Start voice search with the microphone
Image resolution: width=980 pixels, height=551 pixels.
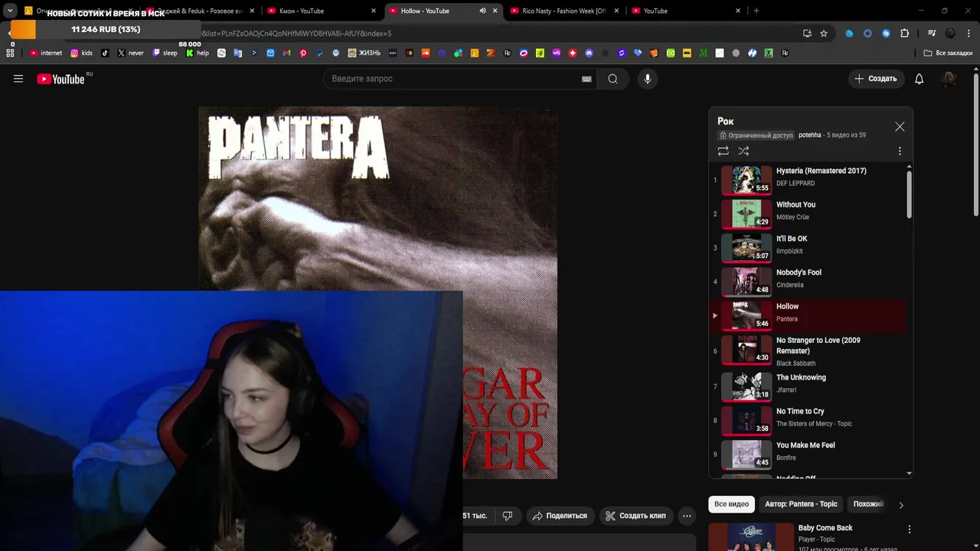coord(647,79)
